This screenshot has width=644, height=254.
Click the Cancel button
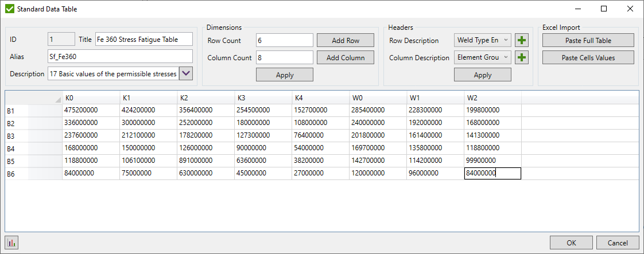coord(617,243)
